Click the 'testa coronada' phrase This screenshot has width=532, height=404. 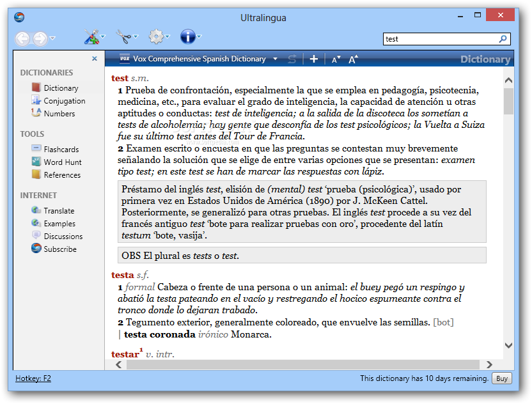(x=160, y=334)
